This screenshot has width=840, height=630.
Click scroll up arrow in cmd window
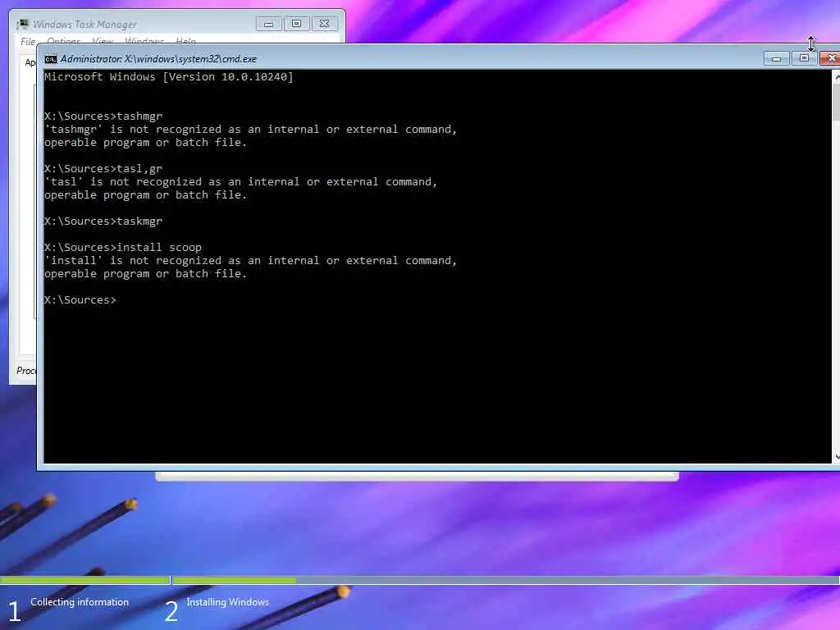(836, 77)
